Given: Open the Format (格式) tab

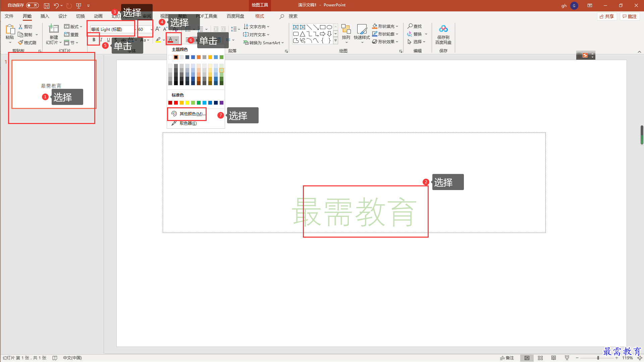Looking at the screenshot, I should point(260,16).
